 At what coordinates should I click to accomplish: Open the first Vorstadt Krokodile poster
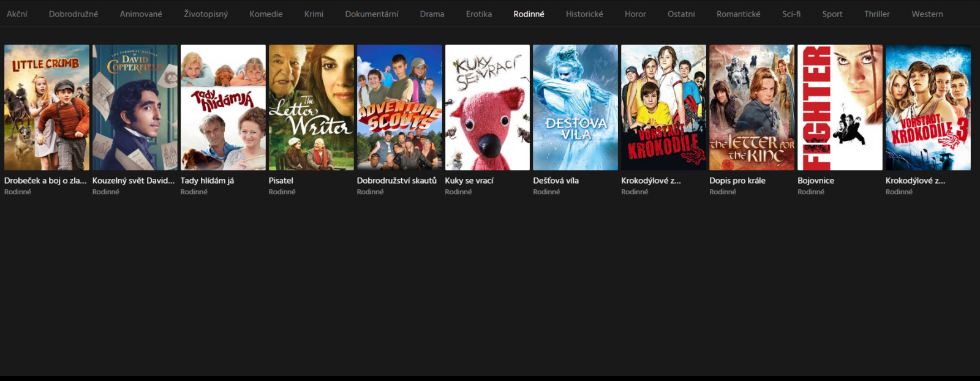click(663, 107)
